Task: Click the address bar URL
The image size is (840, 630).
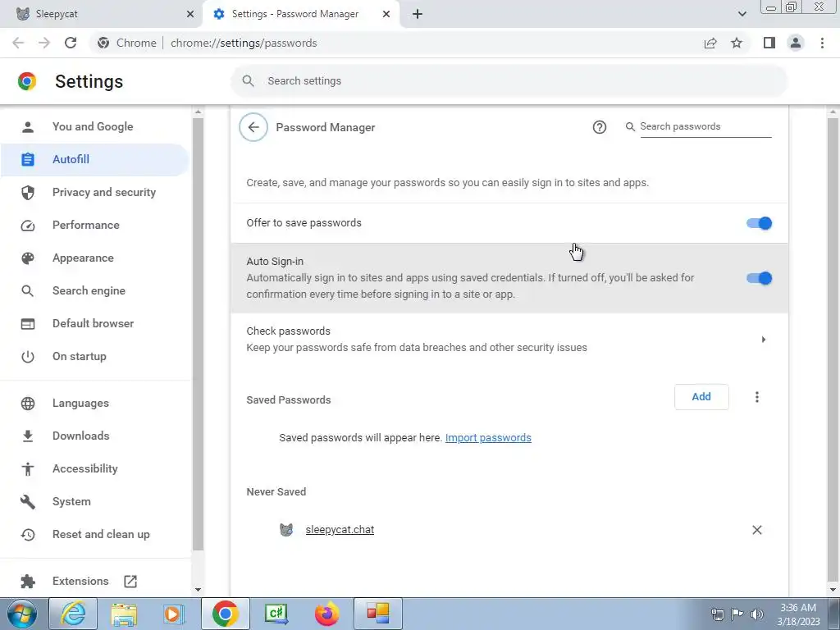Action: pyautogui.click(x=244, y=43)
